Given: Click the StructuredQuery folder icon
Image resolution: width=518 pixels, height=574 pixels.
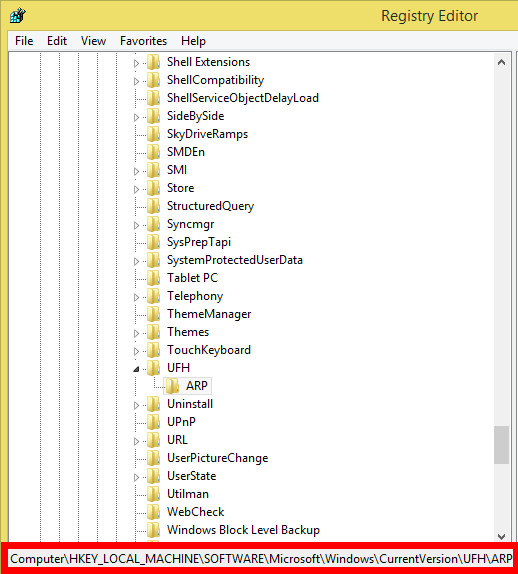Looking at the screenshot, I should click(154, 206).
